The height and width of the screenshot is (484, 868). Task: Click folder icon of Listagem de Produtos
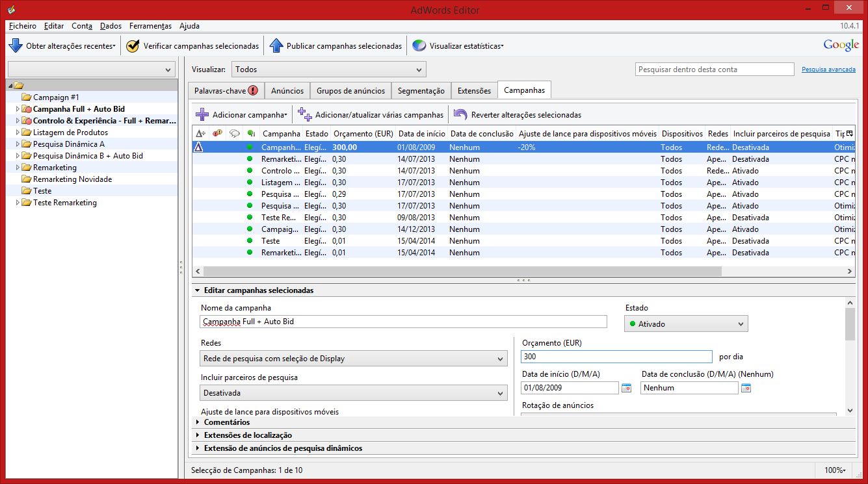(27, 133)
